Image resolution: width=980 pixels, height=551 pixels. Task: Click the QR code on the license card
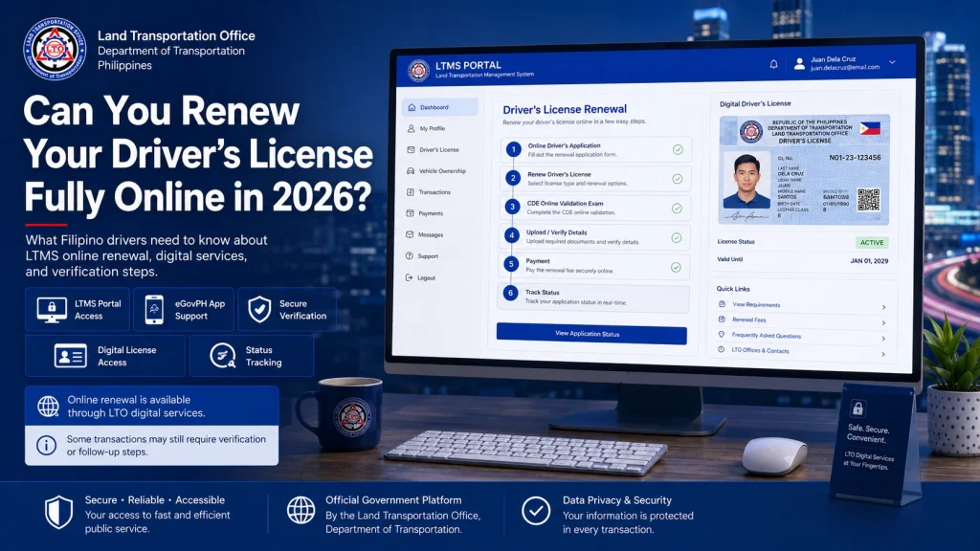869,199
